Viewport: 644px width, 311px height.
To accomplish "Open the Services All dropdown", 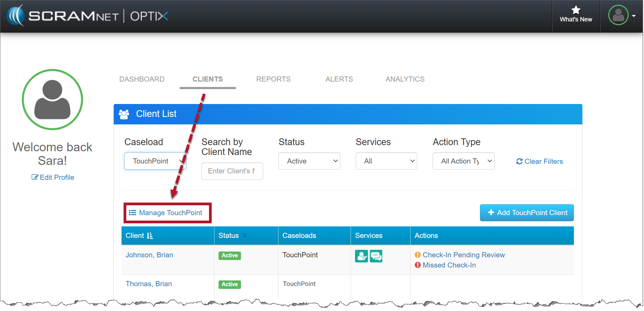I will pyautogui.click(x=386, y=161).
